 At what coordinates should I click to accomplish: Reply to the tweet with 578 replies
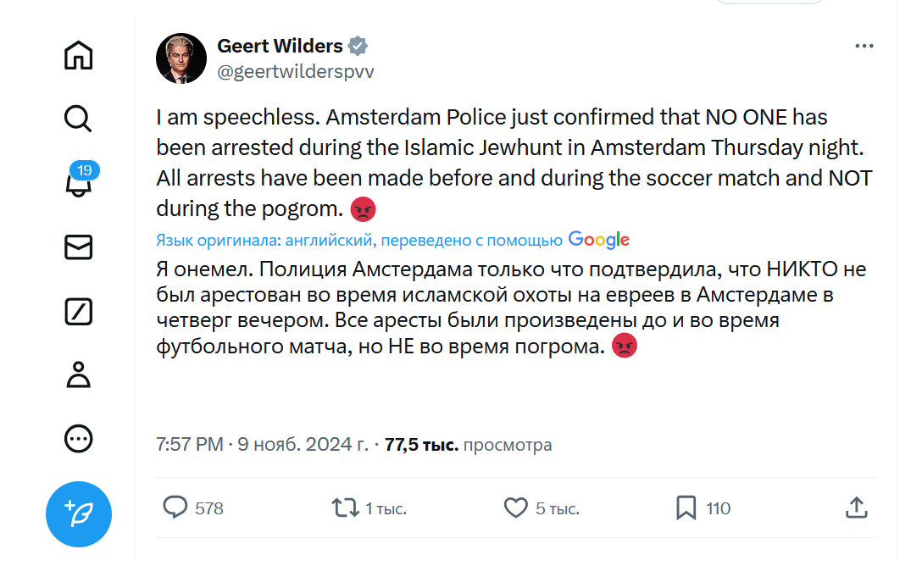(x=175, y=508)
